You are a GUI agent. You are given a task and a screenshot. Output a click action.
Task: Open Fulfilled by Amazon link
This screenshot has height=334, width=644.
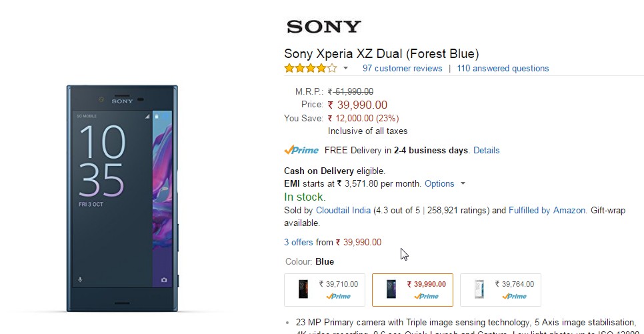[547, 211]
